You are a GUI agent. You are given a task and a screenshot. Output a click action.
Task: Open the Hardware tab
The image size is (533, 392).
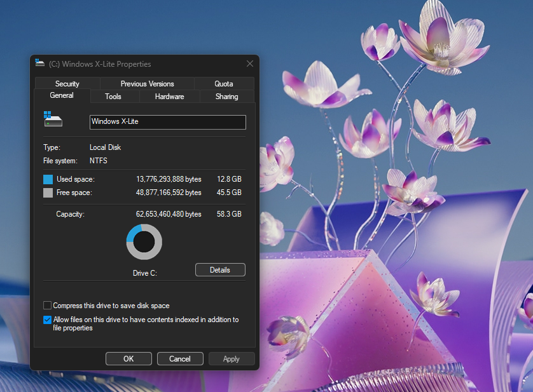170,97
